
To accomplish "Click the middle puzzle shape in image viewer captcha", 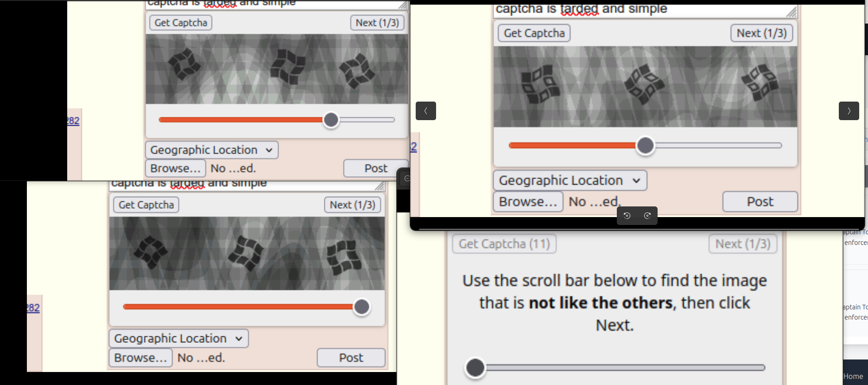I will tap(644, 84).
